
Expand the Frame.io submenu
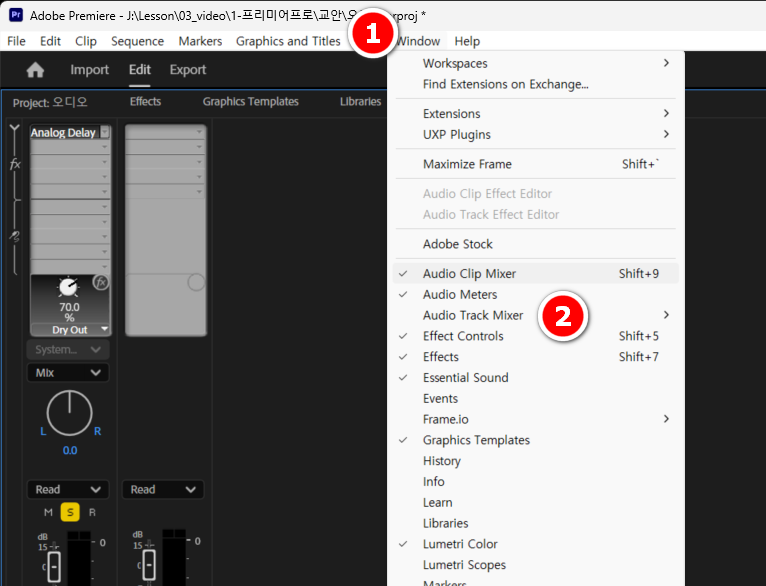click(535, 419)
